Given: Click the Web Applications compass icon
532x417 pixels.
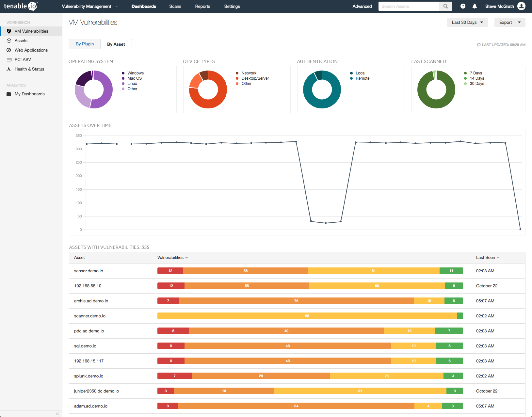Looking at the screenshot, I should [9, 50].
